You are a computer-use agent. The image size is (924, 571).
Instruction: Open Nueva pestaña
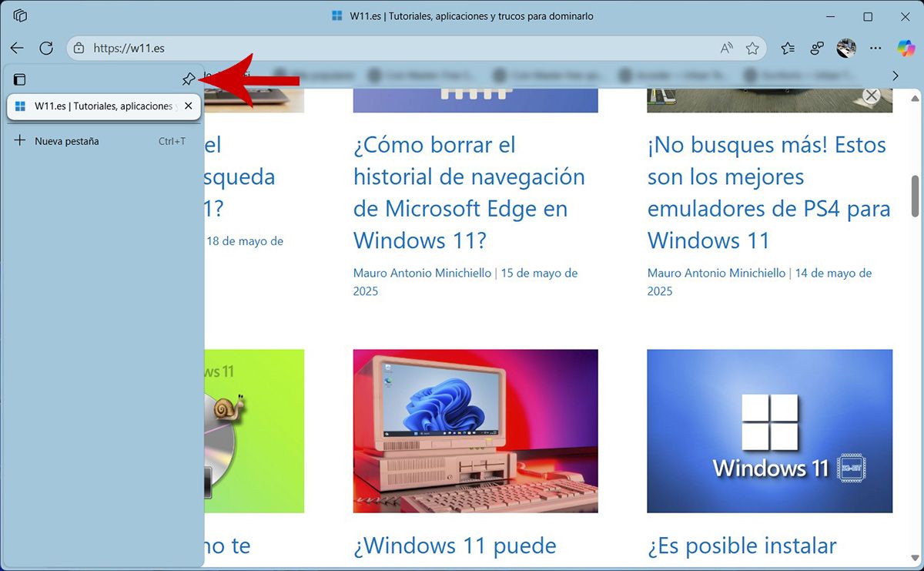click(102, 141)
